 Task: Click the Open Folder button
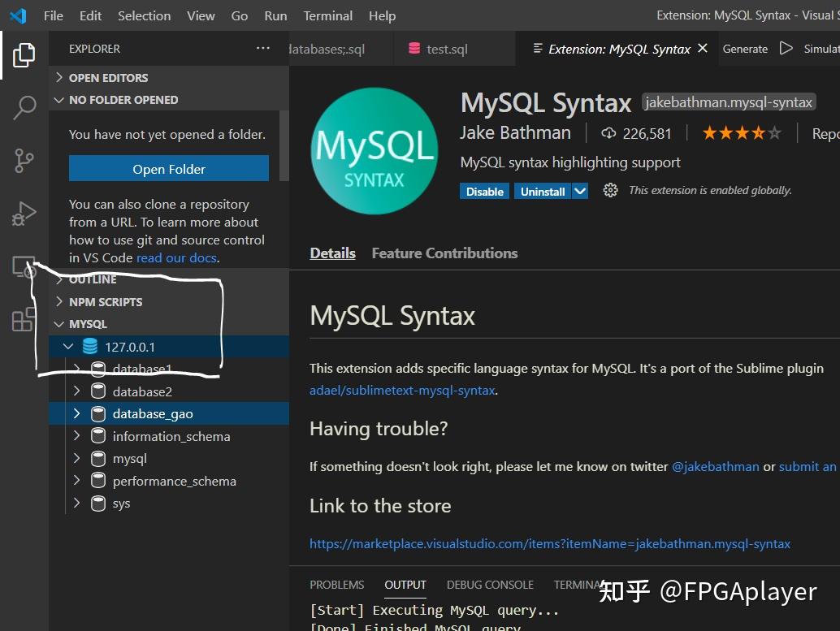168,169
